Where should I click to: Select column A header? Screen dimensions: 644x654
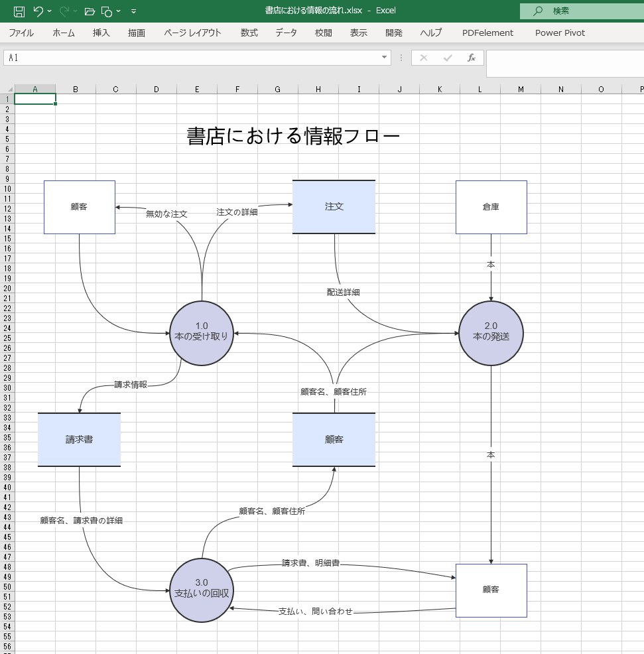tap(35, 90)
